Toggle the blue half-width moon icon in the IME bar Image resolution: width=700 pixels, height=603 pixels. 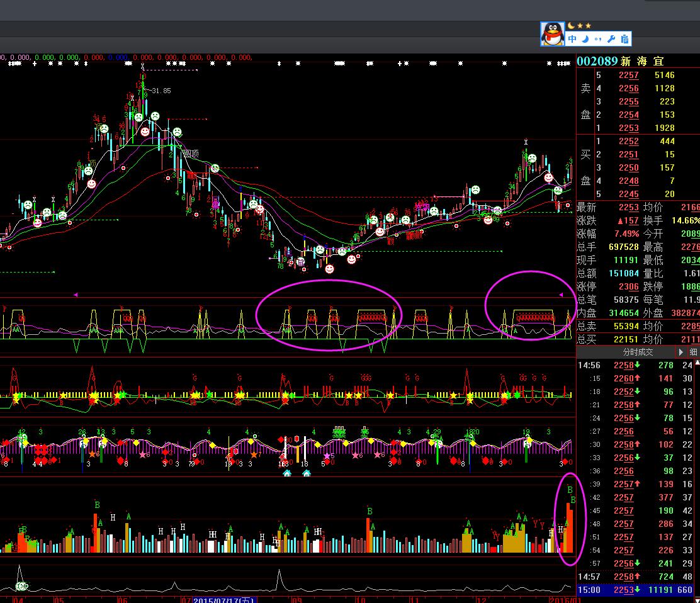click(585, 39)
